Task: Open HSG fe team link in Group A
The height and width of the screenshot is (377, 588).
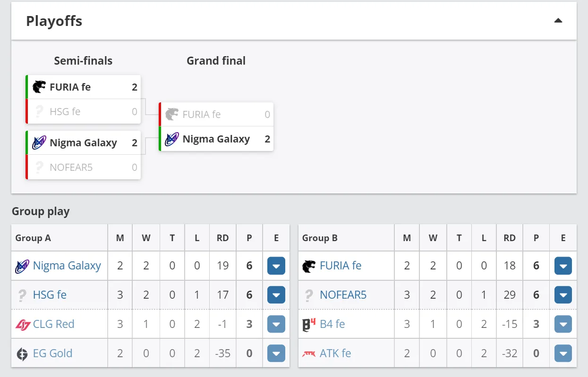Action: (50, 295)
